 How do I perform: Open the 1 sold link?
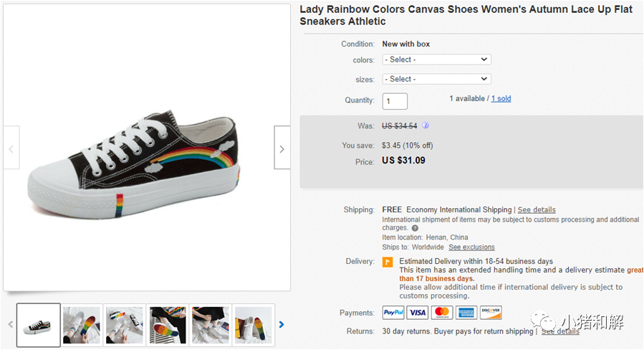pos(501,99)
